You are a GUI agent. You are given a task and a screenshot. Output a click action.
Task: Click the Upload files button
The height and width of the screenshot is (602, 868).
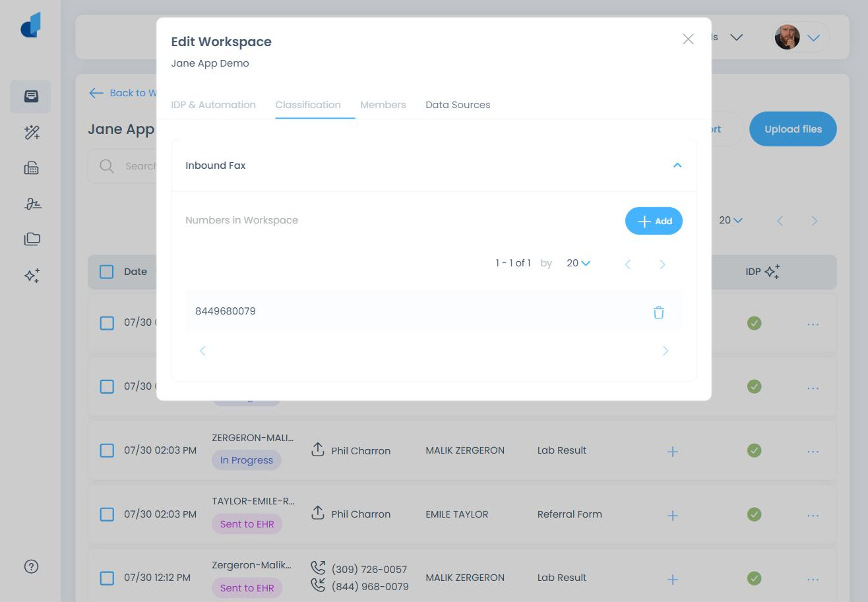tap(793, 129)
